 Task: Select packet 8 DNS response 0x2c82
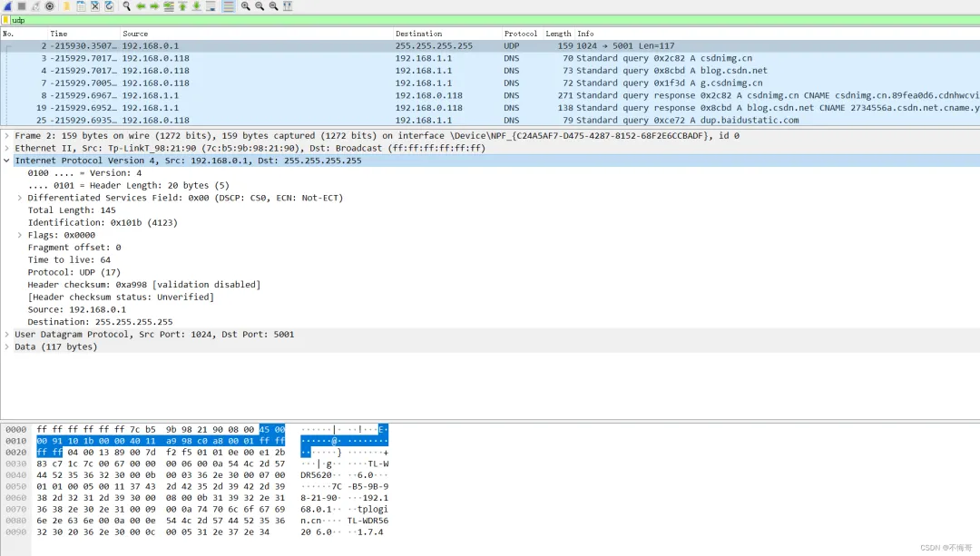click(x=490, y=95)
